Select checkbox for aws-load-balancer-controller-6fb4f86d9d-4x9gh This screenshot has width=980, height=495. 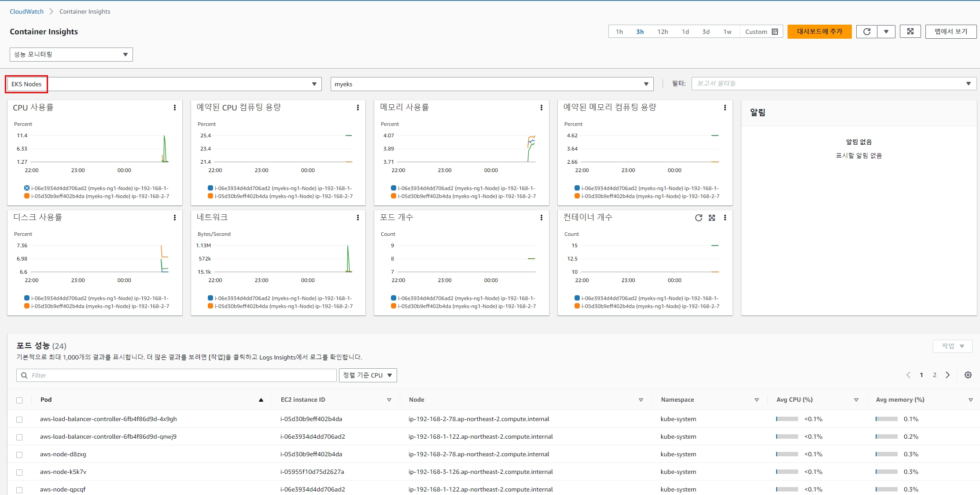tap(19, 420)
